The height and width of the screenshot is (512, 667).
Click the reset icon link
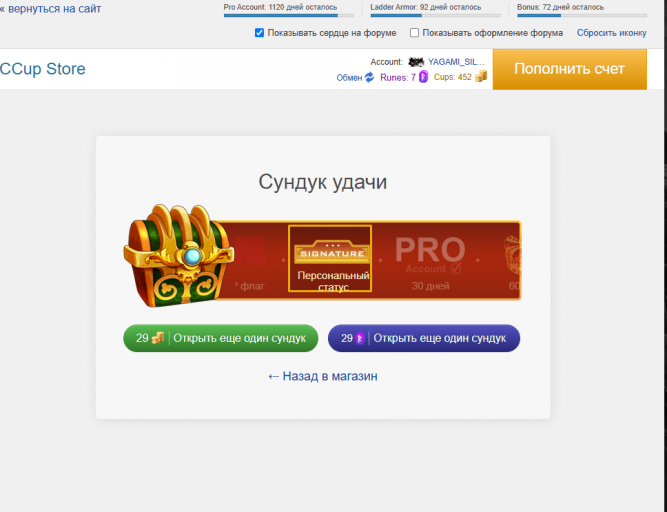611,33
